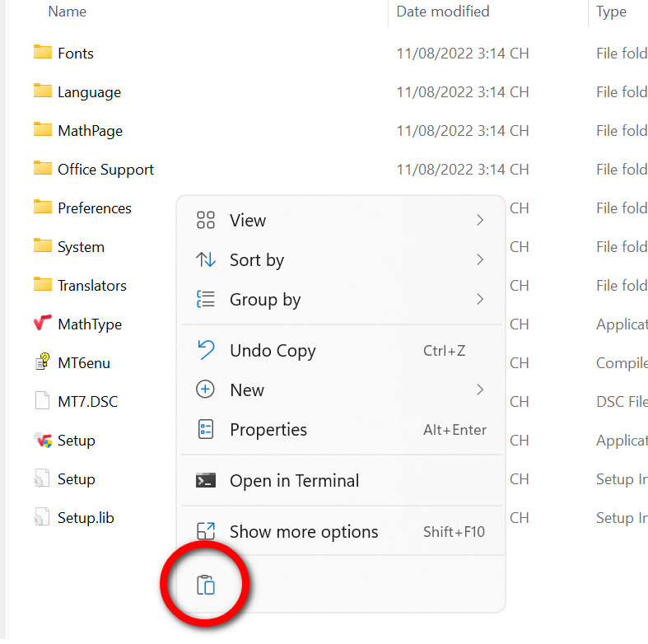Click the Language row File folder type
This screenshot has height=644, width=648.
click(622, 91)
